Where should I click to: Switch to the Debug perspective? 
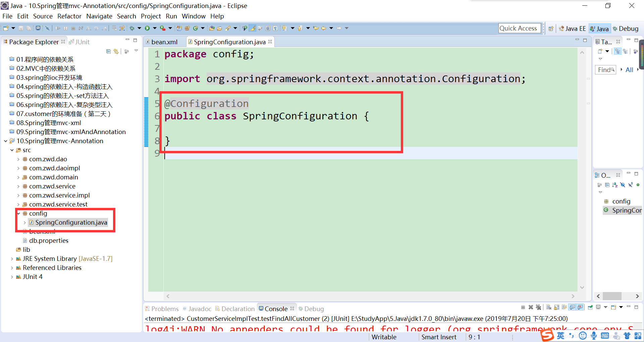626,28
